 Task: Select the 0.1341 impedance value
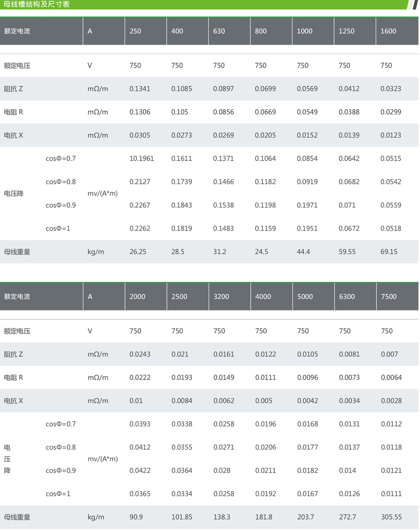139,89
